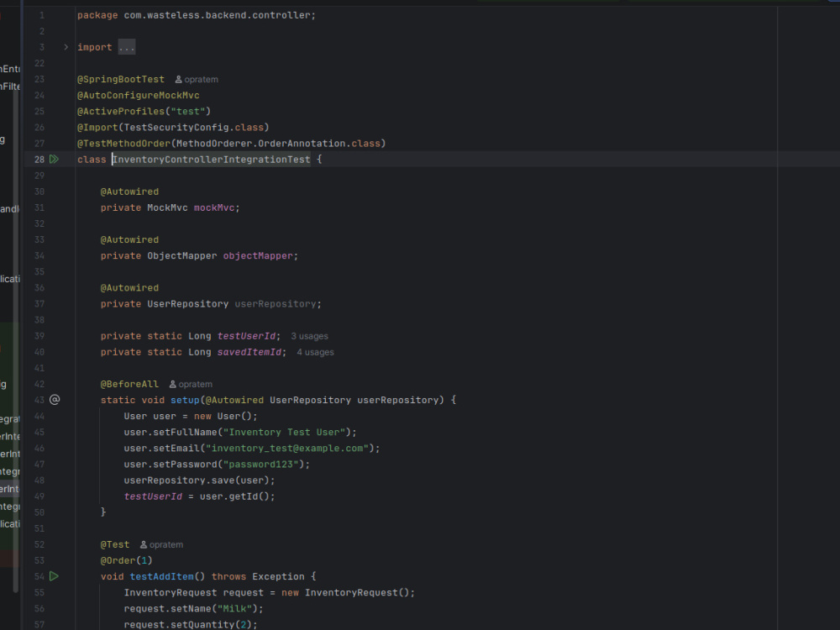840x630 pixels.
Task: Click line number 54 in the gutter
Action: click(39, 576)
